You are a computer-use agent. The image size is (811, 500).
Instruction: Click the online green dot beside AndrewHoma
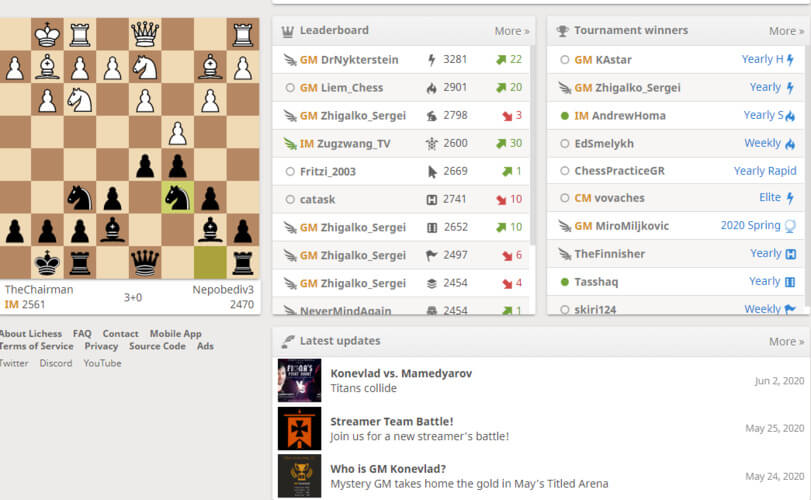564,116
